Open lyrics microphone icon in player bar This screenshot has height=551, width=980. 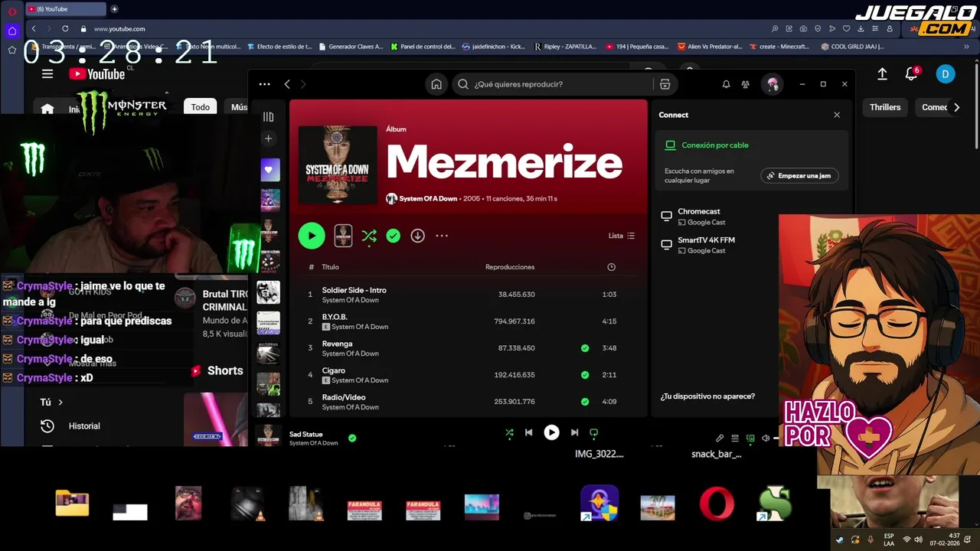pos(720,439)
